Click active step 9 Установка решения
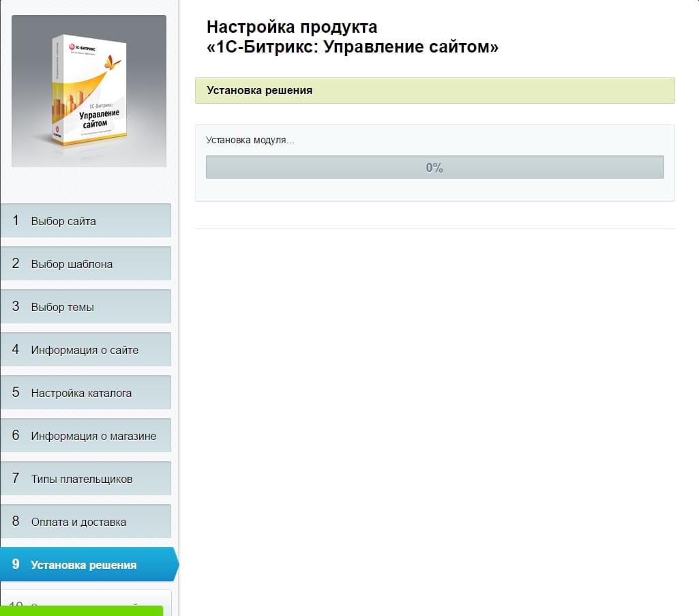Image resolution: width=699 pixels, height=616 pixels. pos(88,564)
